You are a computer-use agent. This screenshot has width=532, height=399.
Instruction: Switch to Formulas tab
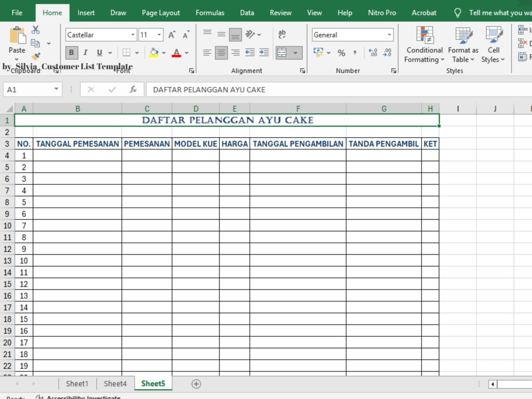pyautogui.click(x=210, y=13)
